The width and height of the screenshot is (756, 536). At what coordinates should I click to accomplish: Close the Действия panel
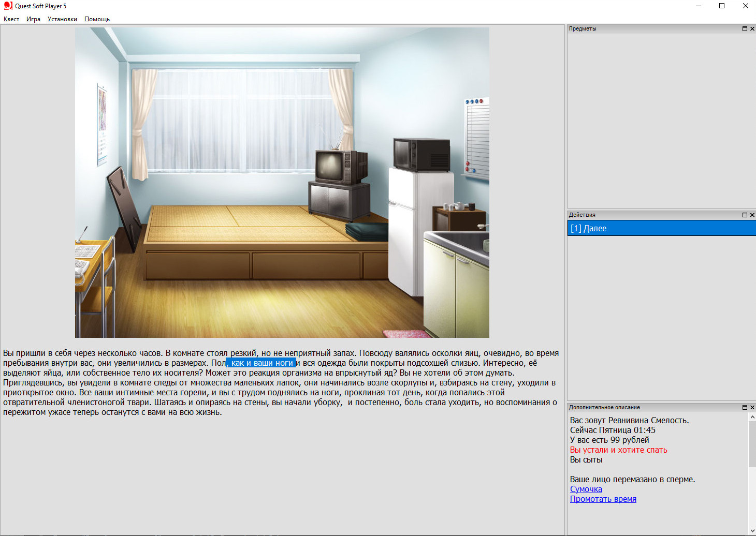click(x=752, y=215)
